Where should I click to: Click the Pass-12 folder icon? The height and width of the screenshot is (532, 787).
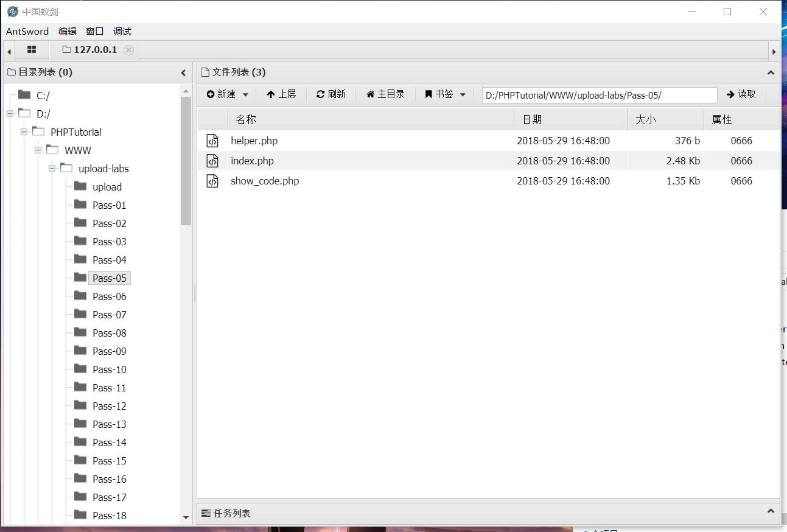point(80,405)
